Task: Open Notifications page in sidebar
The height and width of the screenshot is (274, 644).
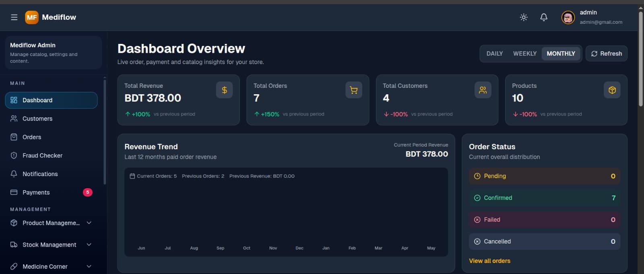Action: 51,174
